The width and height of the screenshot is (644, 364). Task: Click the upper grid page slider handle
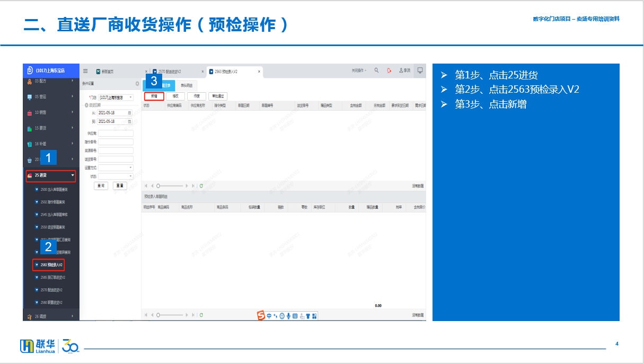[158, 186]
